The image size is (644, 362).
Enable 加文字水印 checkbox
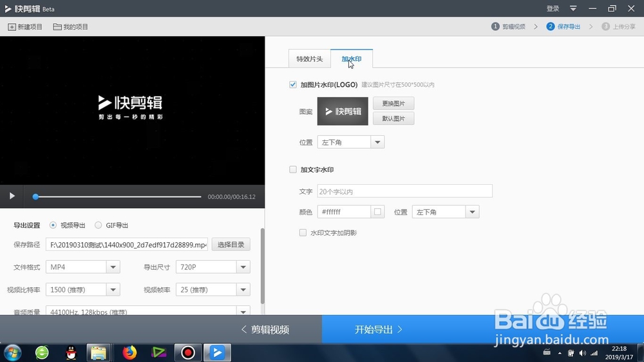[293, 169]
